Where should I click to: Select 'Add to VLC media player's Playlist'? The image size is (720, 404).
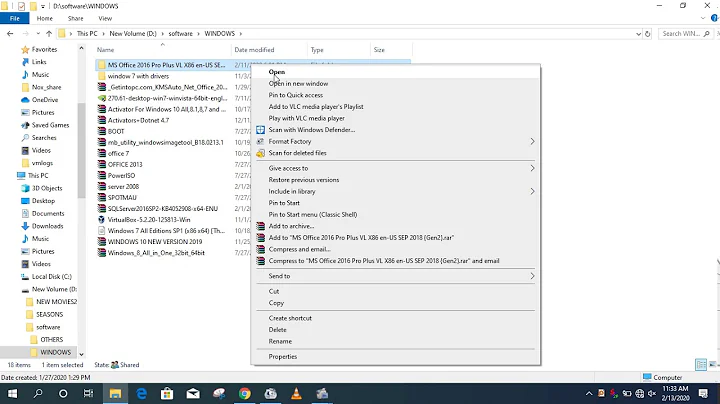pos(316,107)
